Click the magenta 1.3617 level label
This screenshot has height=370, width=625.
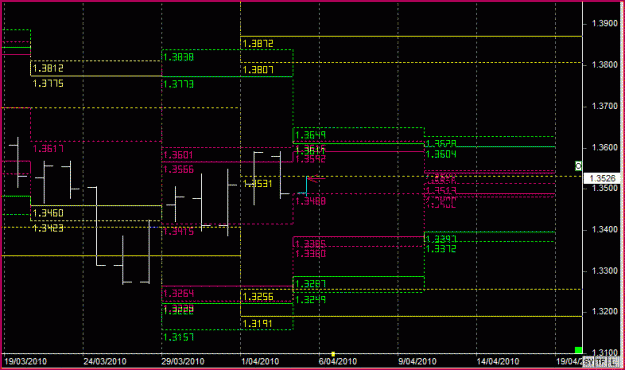pyautogui.click(x=48, y=149)
